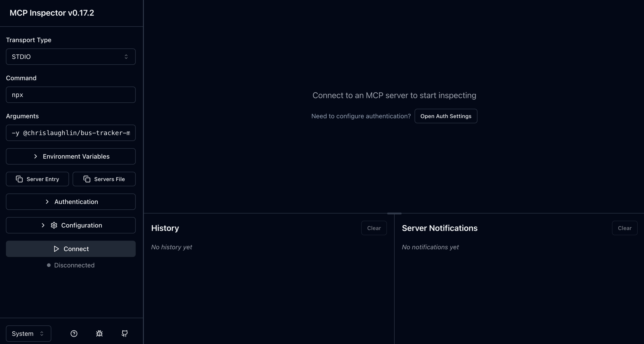This screenshot has height=344, width=644.
Task: Click the Disconnected status dot
Action: click(x=49, y=265)
